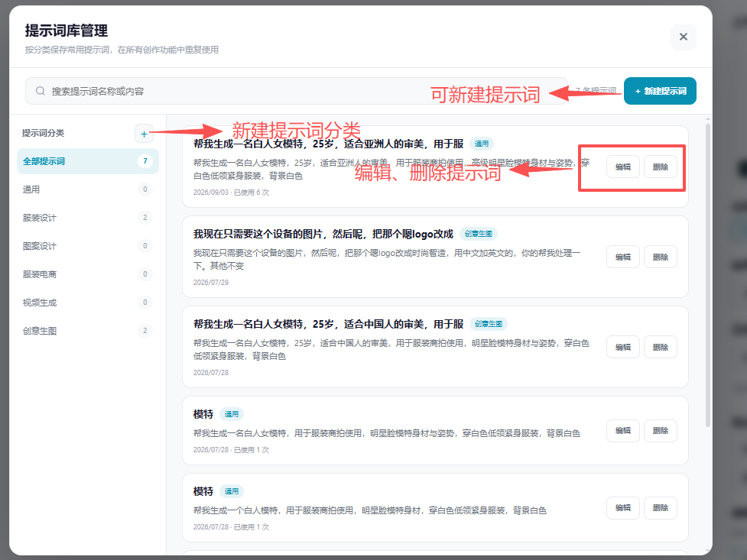
Task: Click the text 2026/09/03 · 已使用 6 次
Action: (231, 193)
